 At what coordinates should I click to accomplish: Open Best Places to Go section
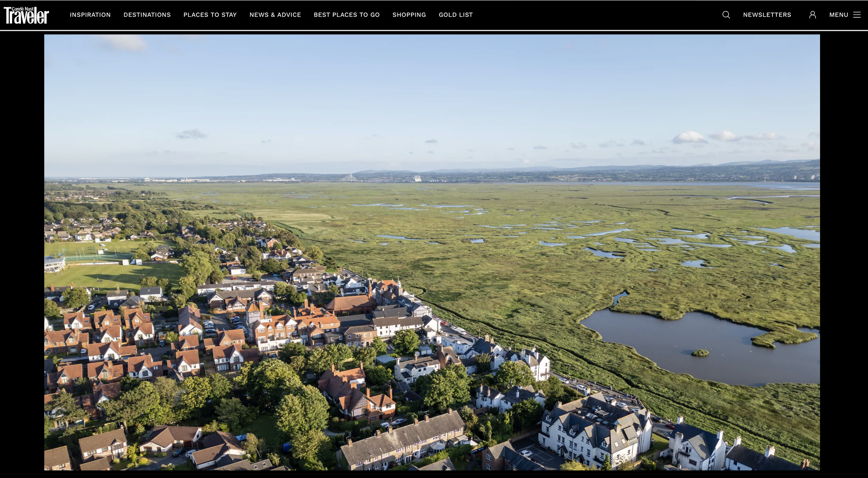(347, 15)
